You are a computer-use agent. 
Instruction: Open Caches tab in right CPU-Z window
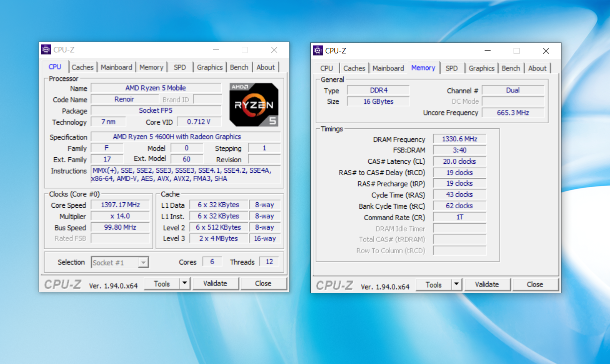354,68
